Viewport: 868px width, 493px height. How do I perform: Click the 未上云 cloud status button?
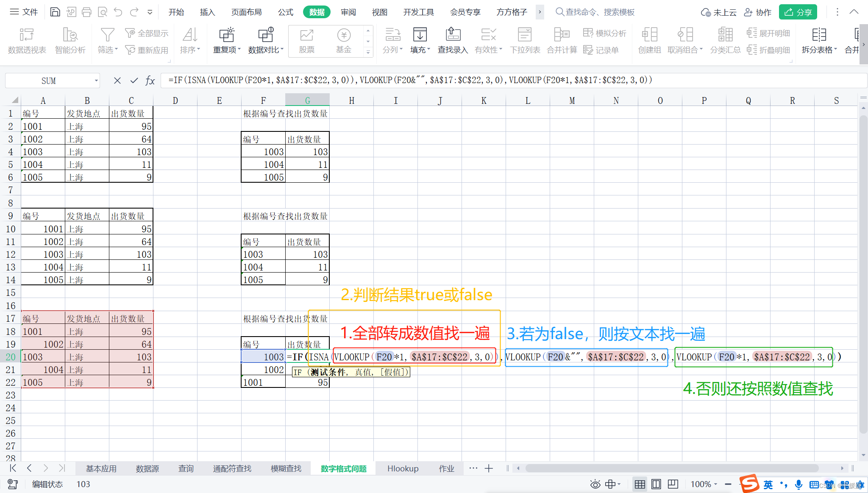[x=718, y=12]
